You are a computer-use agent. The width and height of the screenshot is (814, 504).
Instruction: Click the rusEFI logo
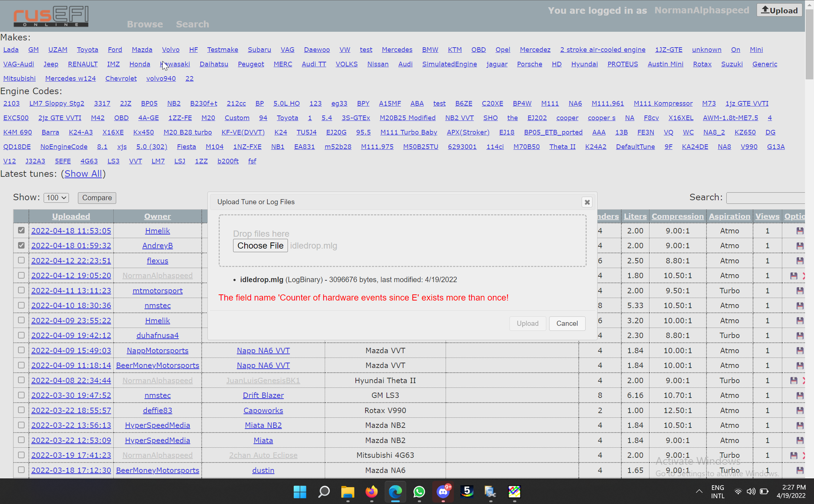[51, 16]
